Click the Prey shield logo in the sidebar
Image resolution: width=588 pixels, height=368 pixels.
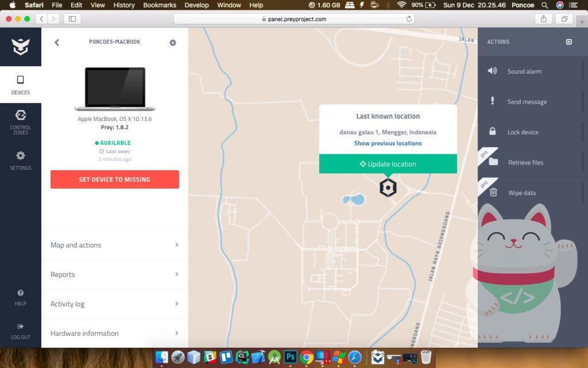pyautogui.click(x=21, y=47)
